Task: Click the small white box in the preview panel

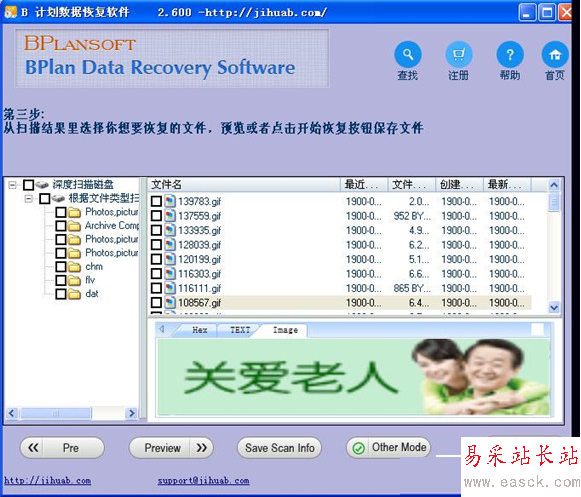Action: pos(537,329)
